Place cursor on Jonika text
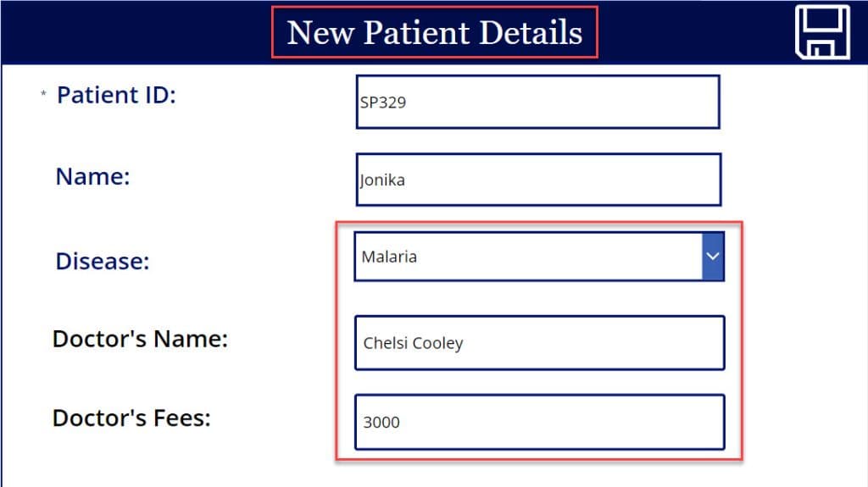 pyautogui.click(x=382, y=180)
